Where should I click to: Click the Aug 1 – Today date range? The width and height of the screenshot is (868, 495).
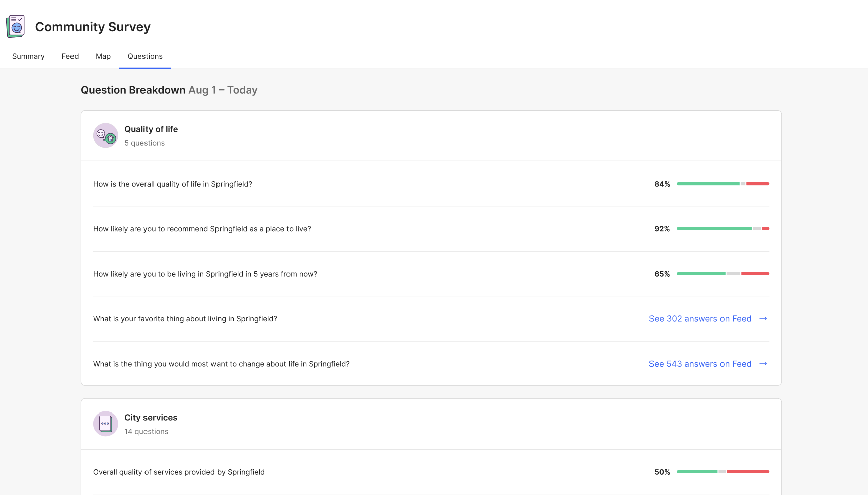click(x=223, y=90)
